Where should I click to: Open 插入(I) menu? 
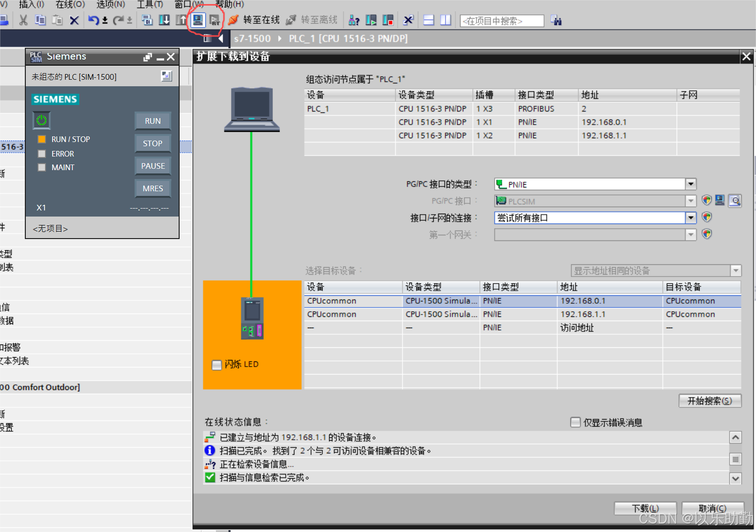tap(31, 4)
